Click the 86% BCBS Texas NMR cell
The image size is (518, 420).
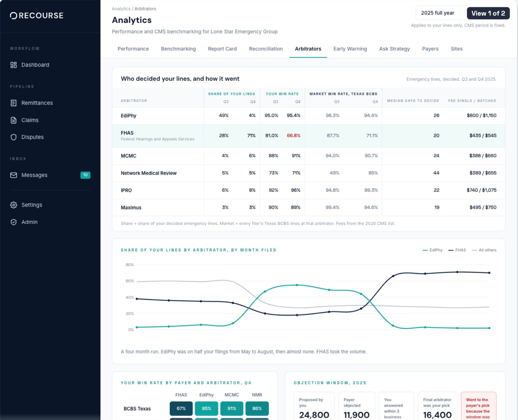click(x=257, y=408)
